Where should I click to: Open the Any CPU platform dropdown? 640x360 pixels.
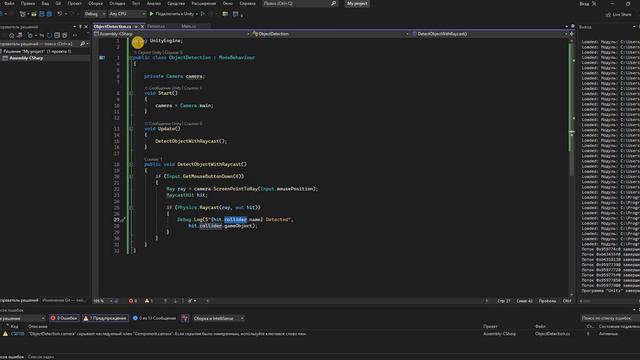pos(127,14)
